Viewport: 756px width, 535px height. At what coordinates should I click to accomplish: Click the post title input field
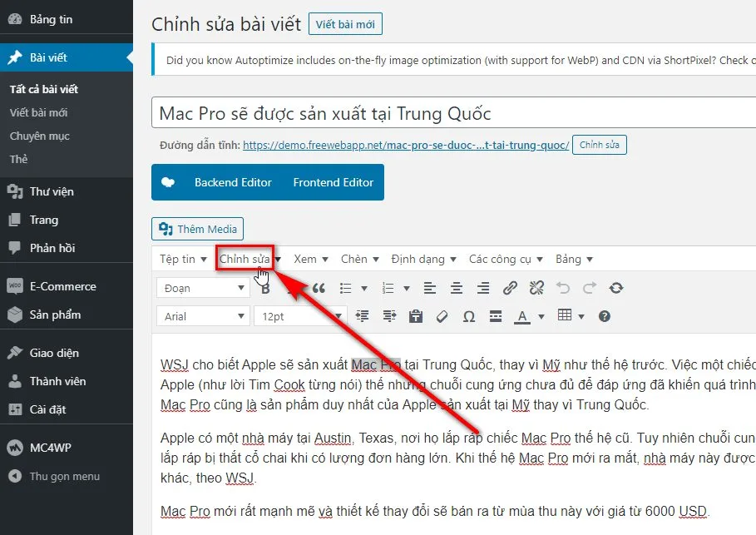tap(454, 113)
